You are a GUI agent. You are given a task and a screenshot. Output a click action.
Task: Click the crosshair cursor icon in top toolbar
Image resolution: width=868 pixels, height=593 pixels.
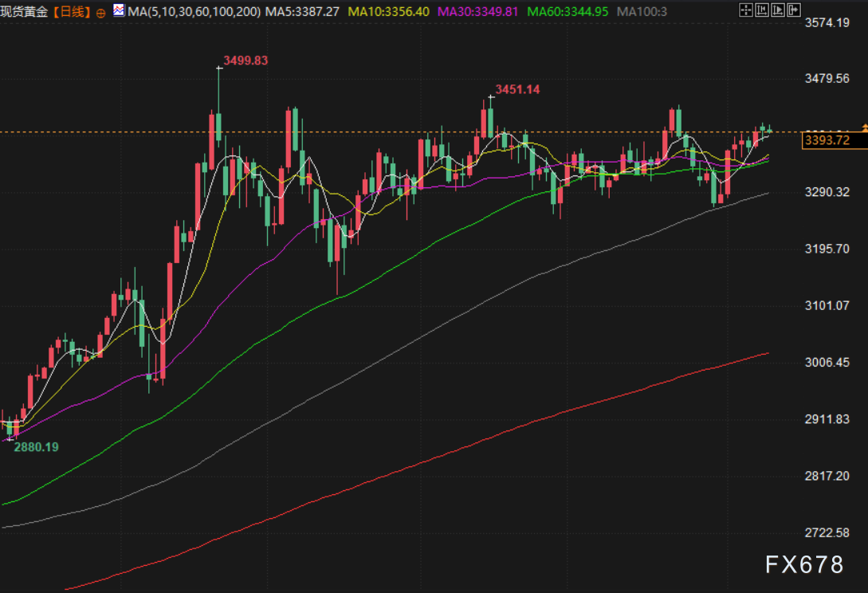(746, 10)
